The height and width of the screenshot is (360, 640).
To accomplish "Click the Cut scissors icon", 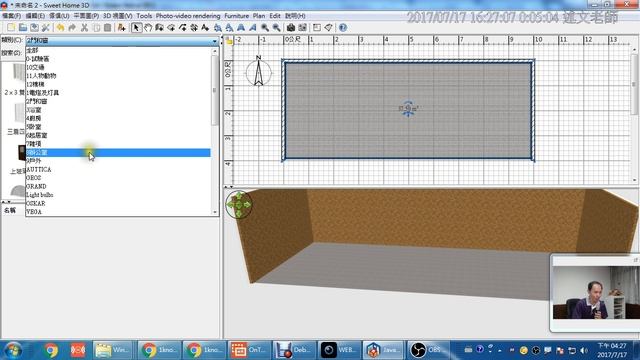I will pos(84,28).
